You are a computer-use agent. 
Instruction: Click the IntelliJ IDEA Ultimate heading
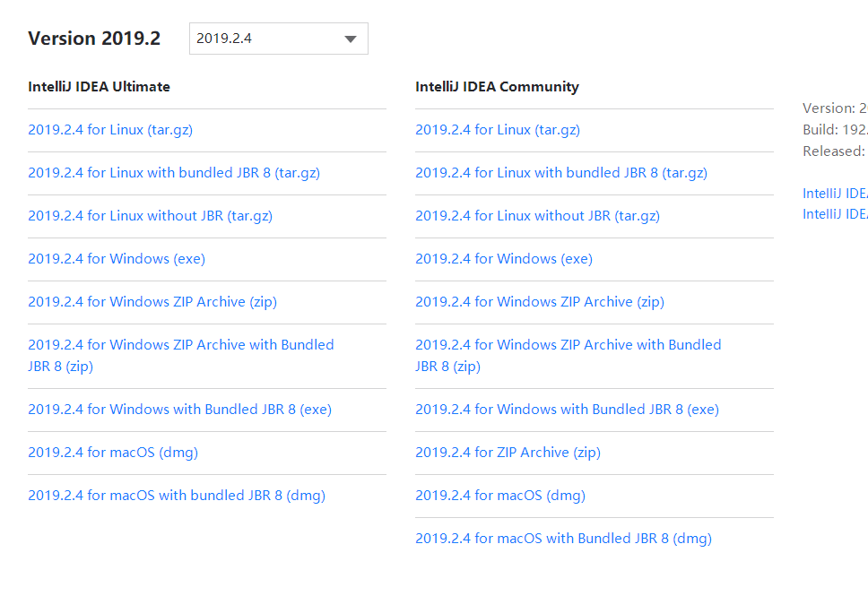click(100, 87)
